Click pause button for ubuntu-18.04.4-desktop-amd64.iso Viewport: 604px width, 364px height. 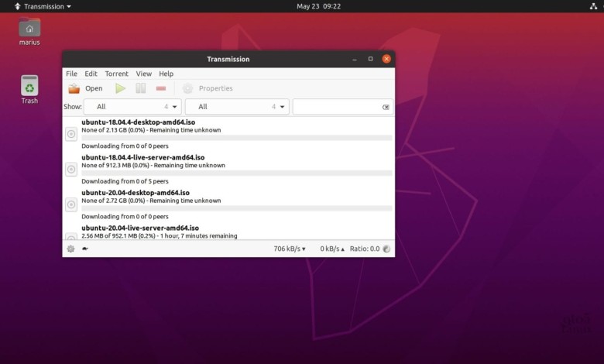pyautogui.click(x=71, y=134)
